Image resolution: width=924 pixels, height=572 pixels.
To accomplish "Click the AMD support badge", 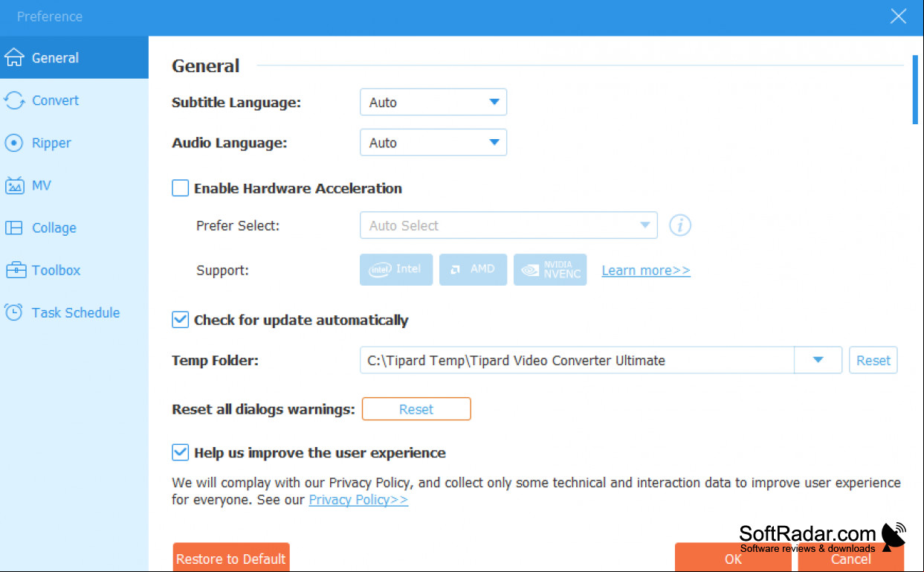I will 473,269.
